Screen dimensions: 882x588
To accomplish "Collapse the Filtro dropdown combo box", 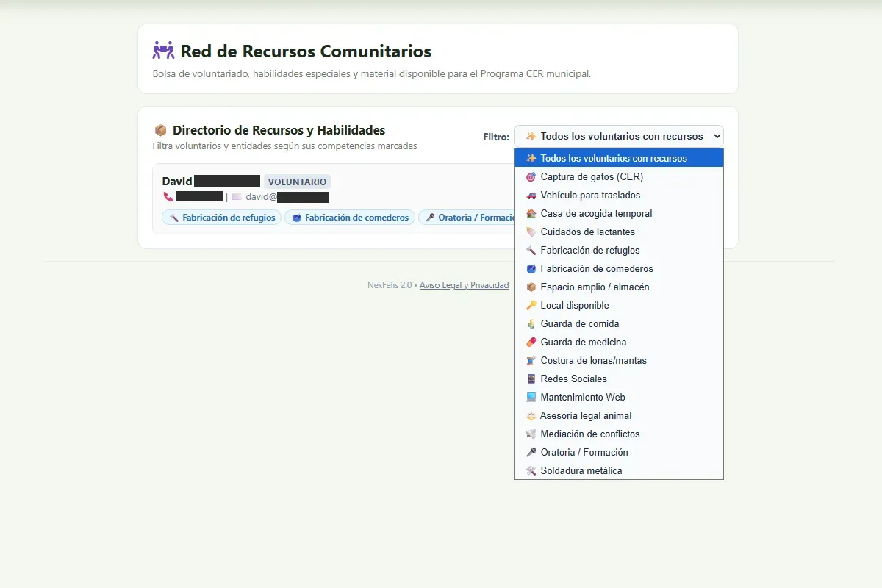I will [x=619, y=136].
